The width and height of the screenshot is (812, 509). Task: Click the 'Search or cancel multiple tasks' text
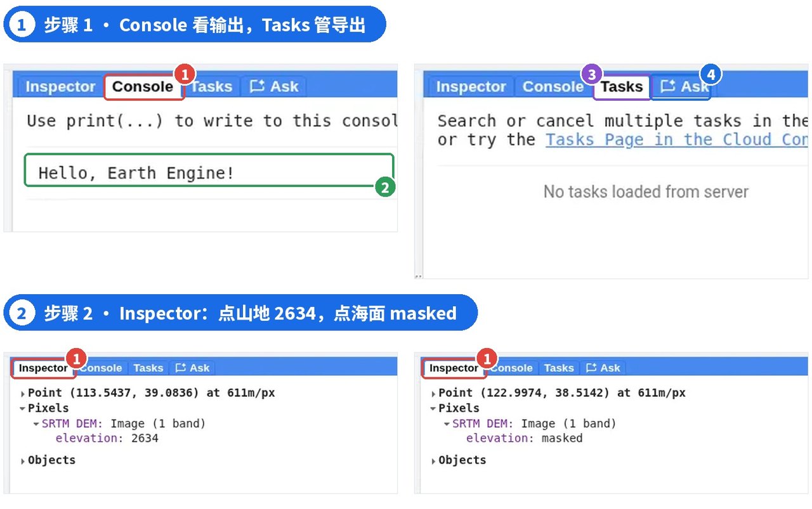[622, 120]
